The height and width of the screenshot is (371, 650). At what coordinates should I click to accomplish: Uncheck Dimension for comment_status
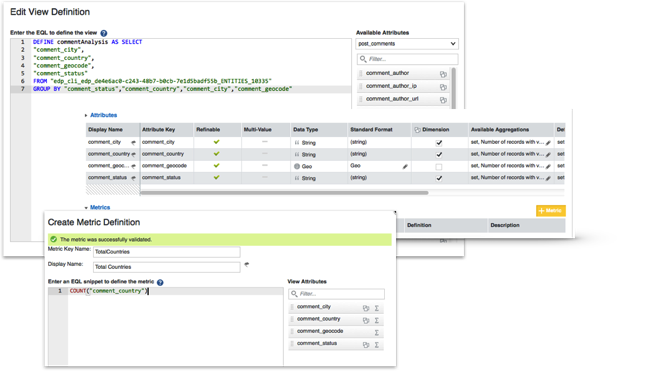tap(439, 178)
